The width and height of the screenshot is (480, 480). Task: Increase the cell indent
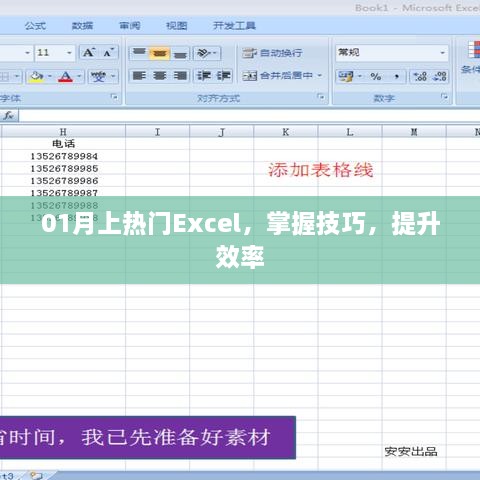tap(223, 76)
